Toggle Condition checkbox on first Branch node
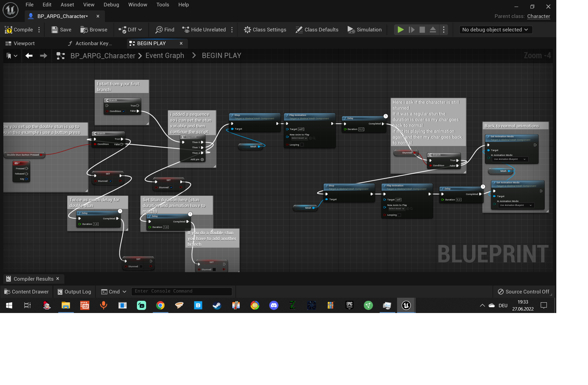Image resolution: width=588 pixels, height=385 pixels. tap(124, 111)
